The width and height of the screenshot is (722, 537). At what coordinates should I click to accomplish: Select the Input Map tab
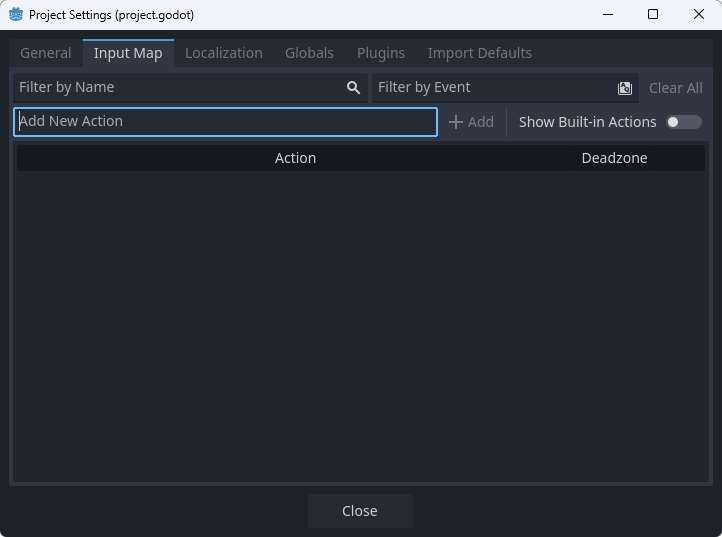[128, 53]
